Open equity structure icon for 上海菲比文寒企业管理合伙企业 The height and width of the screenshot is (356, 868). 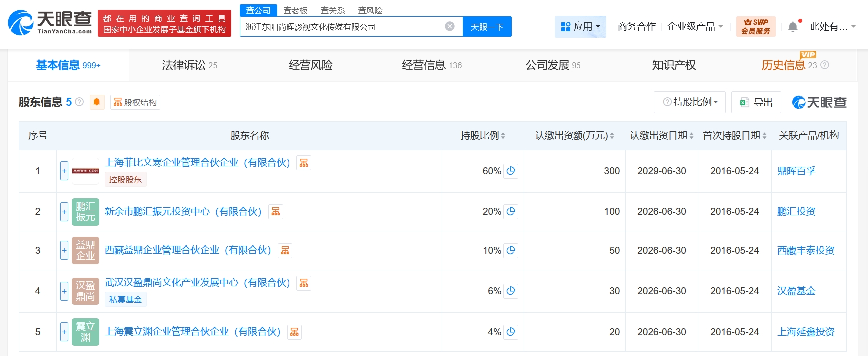coord(304,163)
